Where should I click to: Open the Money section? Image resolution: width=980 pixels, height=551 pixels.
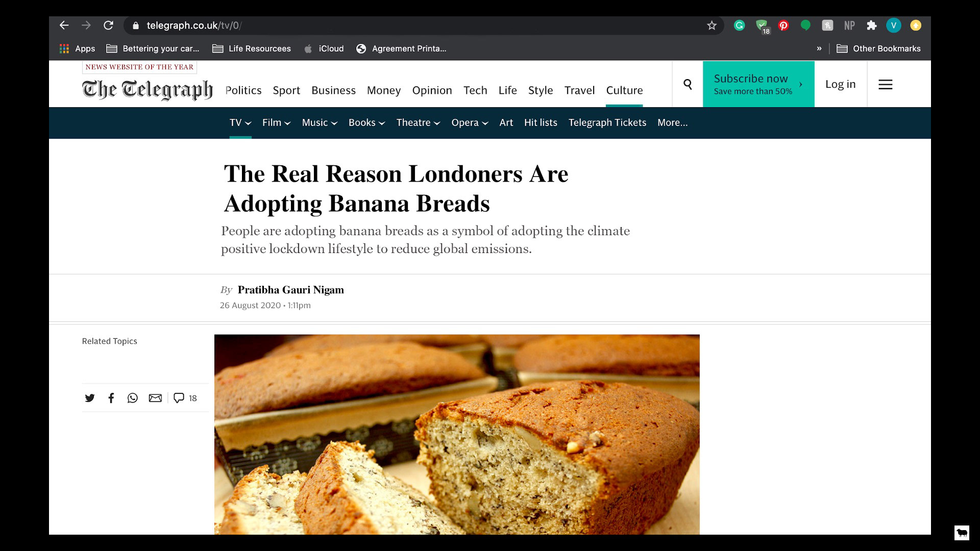[x=384, y=90]
